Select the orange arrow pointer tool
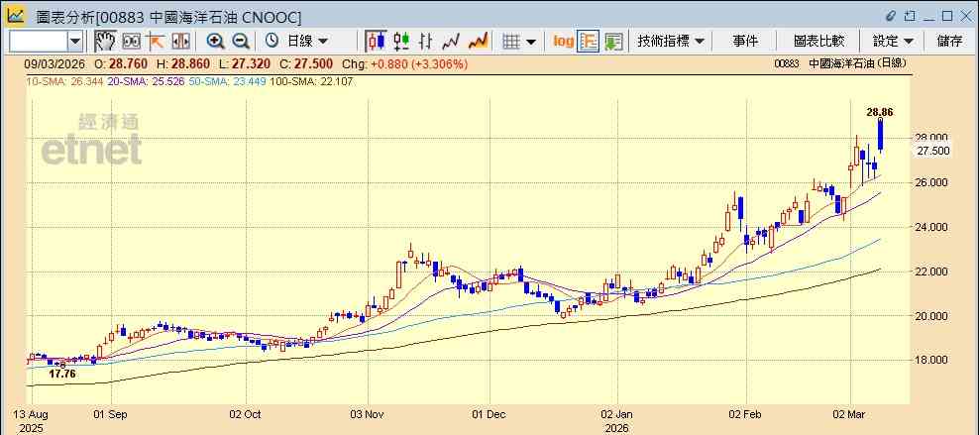Viewport: 980px width, 435px height. (x=156, y=42)
